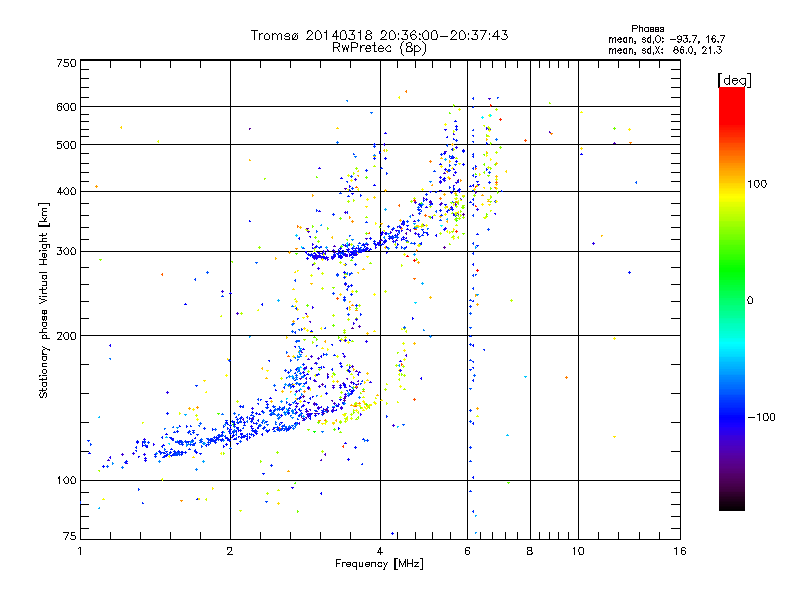
Task: Click the y-axis "75" tick label
Action: (x=70, y=536)
